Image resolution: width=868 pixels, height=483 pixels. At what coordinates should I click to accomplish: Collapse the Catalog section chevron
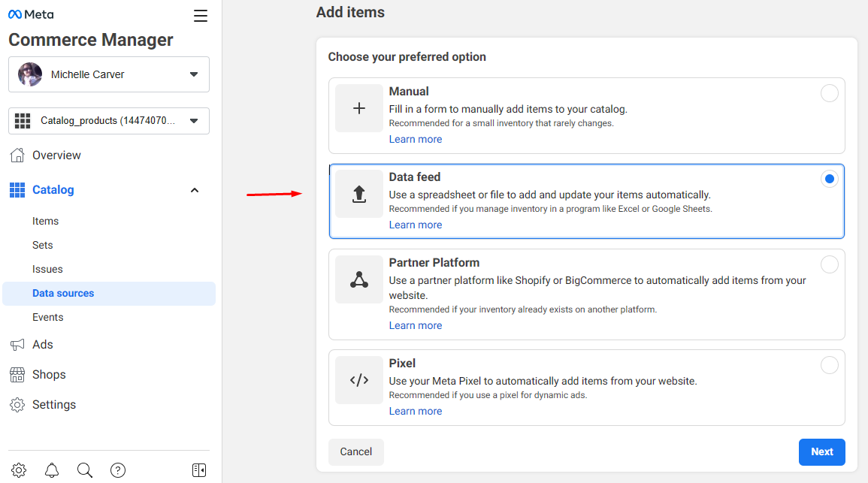coord(195,190)
